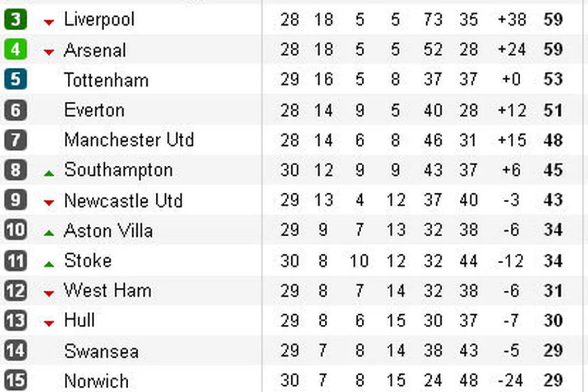Click the green up arrow beside Southampton
This screenshot has width=588, height=392.
pos(49,173)
